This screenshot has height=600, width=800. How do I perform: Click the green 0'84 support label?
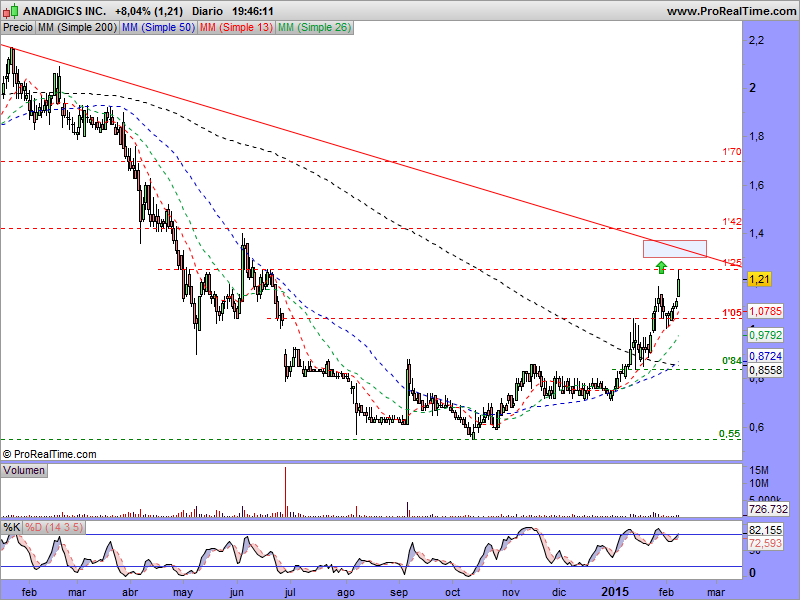[x=732, y=361]
